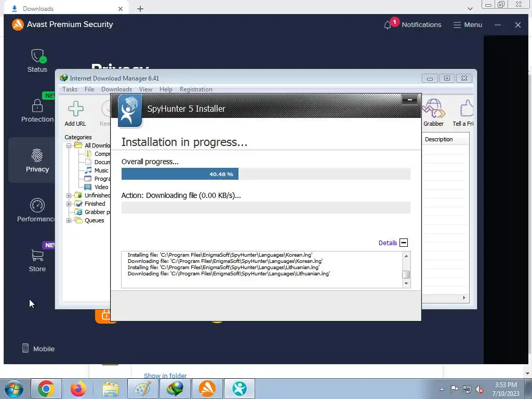This screenshot has height=399, width=532.
Task: Open Status section in Avast sidebar
Action: point(37,61)
